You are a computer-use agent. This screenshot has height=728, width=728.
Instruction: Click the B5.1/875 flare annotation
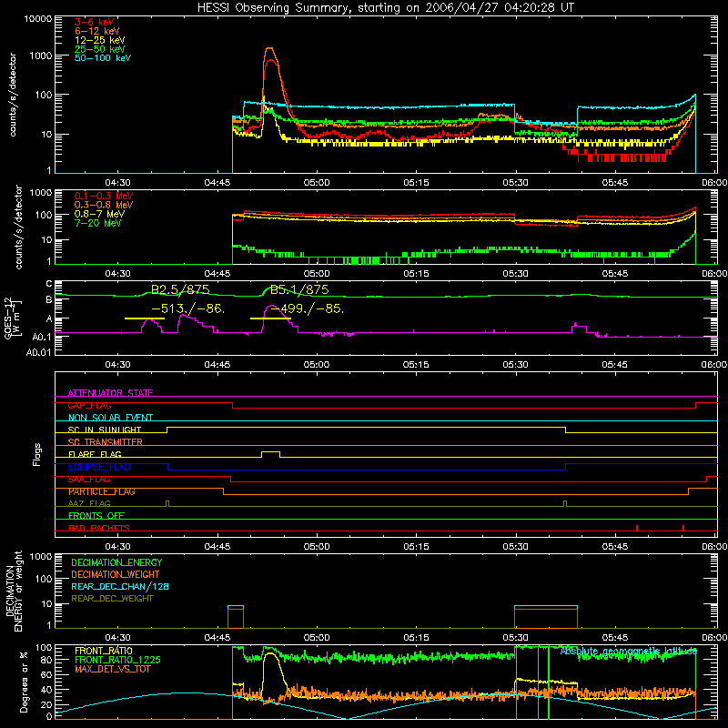pos(299,289)
